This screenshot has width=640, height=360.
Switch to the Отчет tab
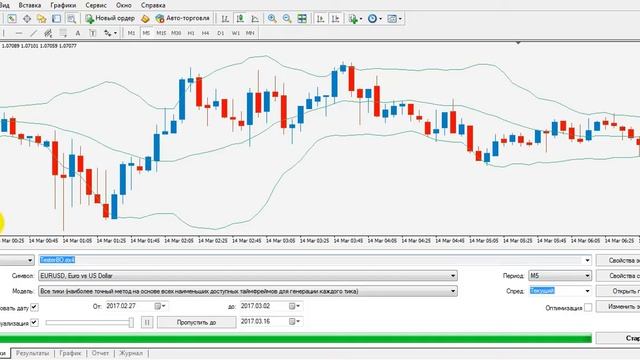click(x=100, y=353)
